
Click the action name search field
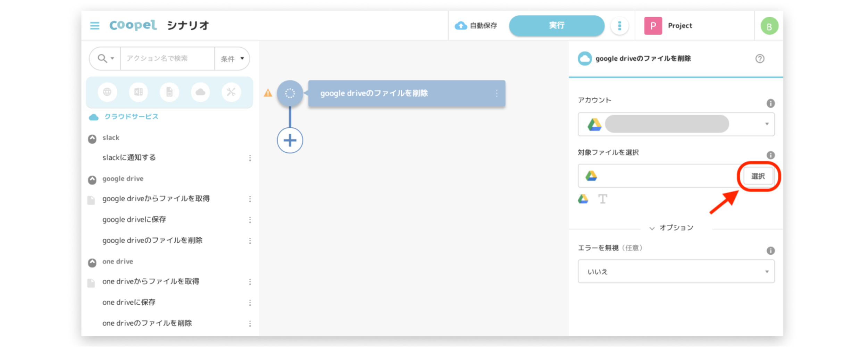[167, 58]
